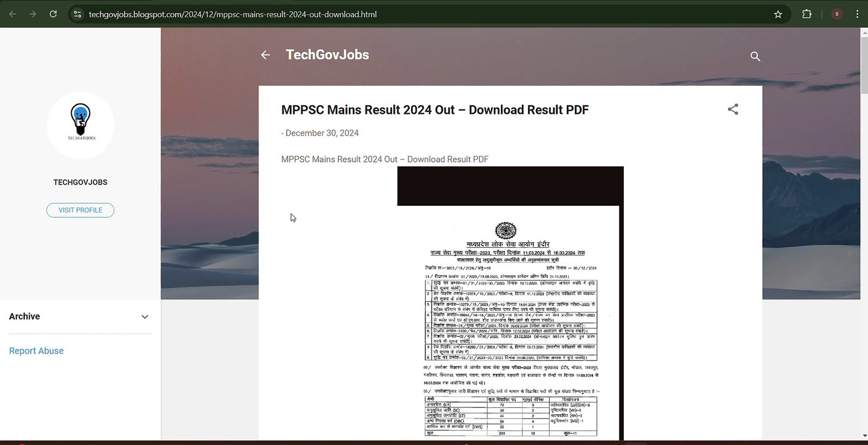Viewport: 868px width, 445px height.
Task: Click the Archive heading
Action: click(x=25, y=316)
